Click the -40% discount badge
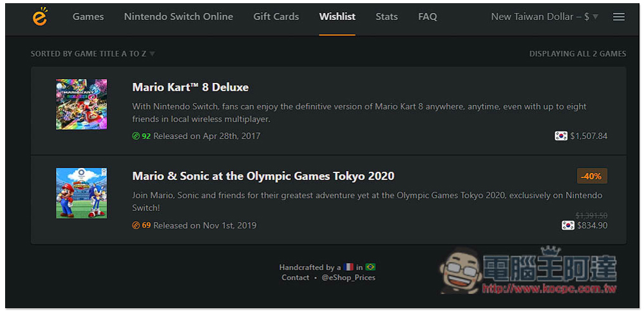 click(592, 176)
